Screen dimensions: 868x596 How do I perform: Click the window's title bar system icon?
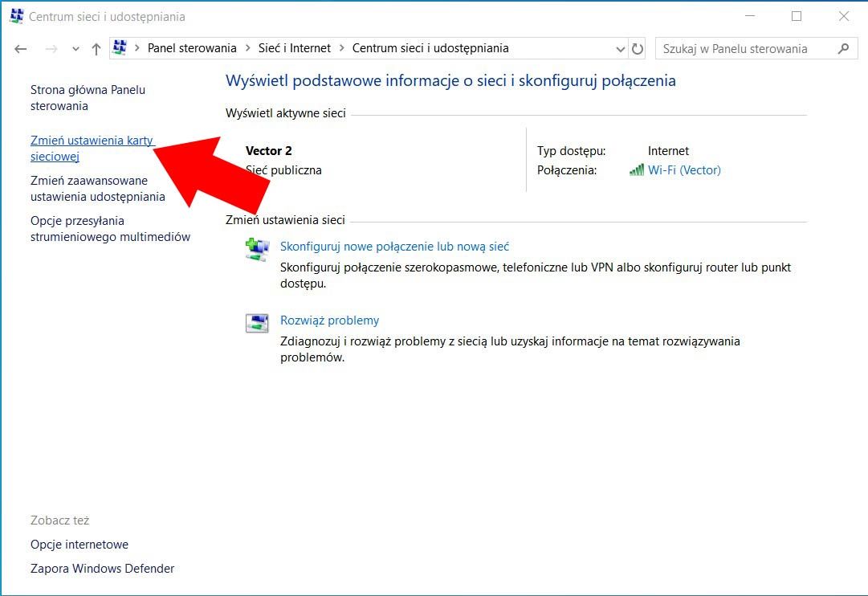[x=17, y=16]
